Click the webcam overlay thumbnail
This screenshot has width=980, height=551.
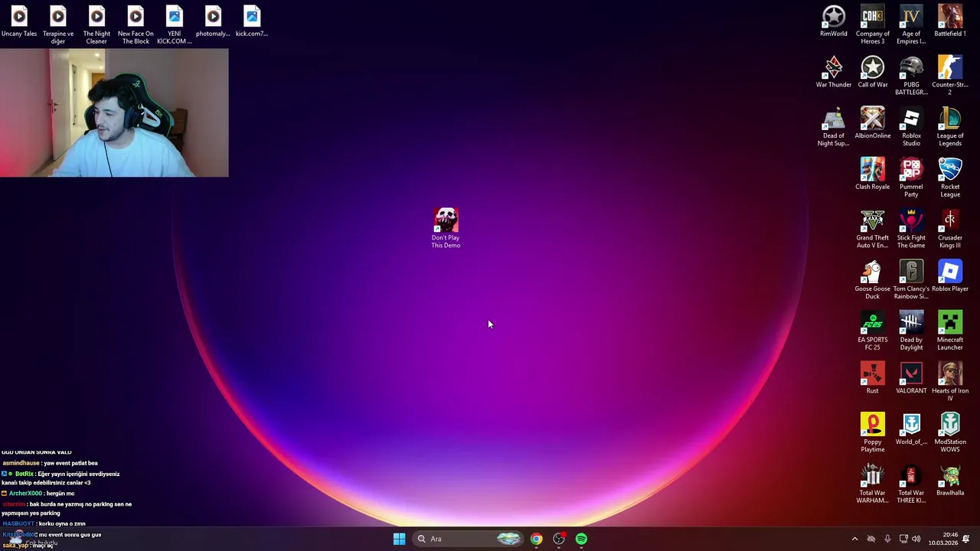pyautogui.click(x=114, y=113)
